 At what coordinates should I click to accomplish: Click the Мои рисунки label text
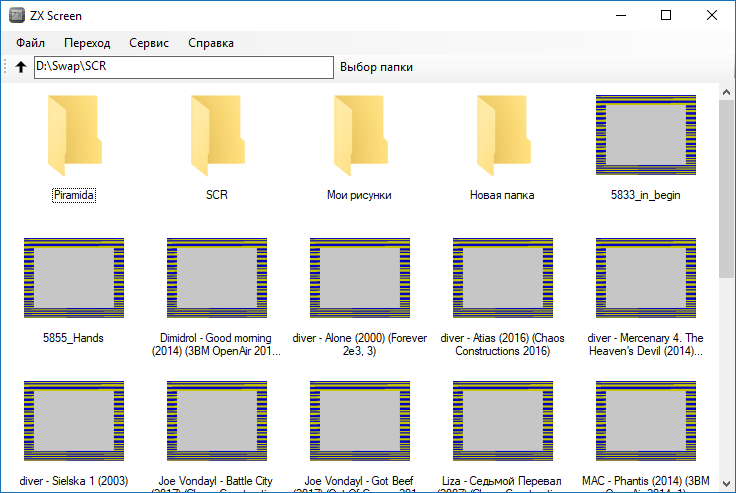pos(359,195)
